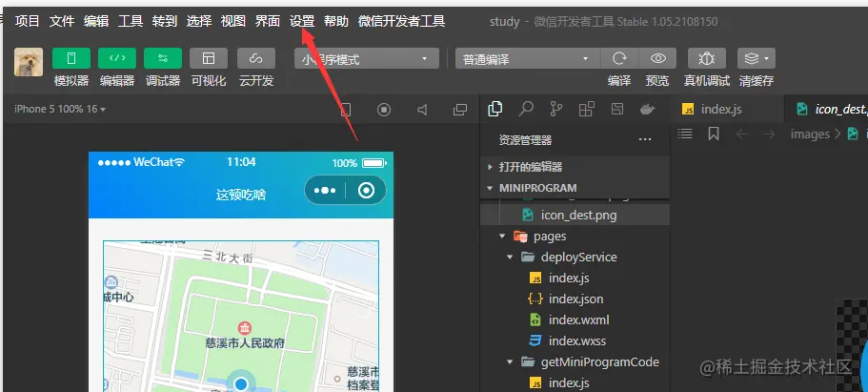The height and width of the screenshot is (392, 868).
Task: Collapse the getMiniProgramCode folder
Action: pyautogui.click(x=575, y=362)
